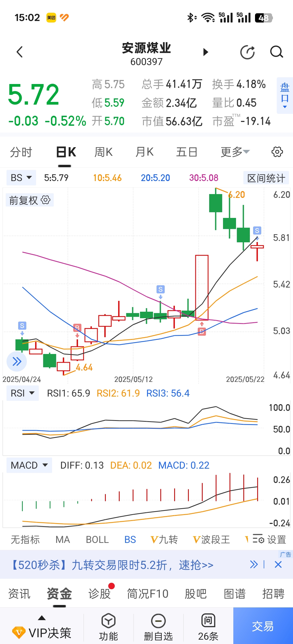This screenshot has height=644, width=293.
Task: Remove stock via 删自选 icon
Action: [158, 621]
